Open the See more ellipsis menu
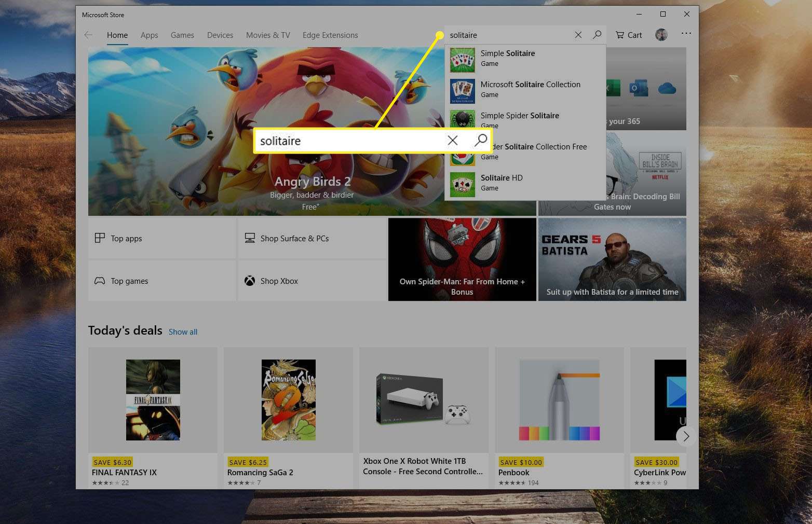Viewport: 812px width, 524px height. point(686,33)
